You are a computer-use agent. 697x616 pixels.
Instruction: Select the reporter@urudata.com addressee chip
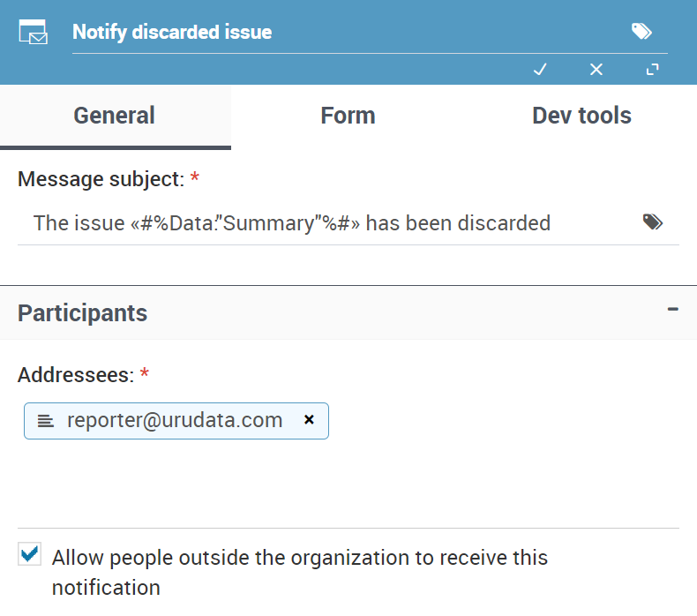pos(176,421)
